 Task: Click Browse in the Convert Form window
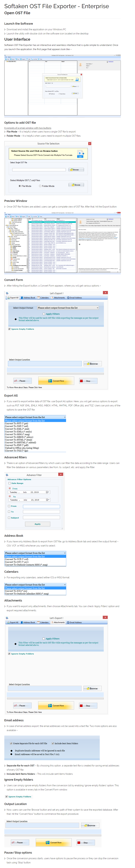click(92, 364)
